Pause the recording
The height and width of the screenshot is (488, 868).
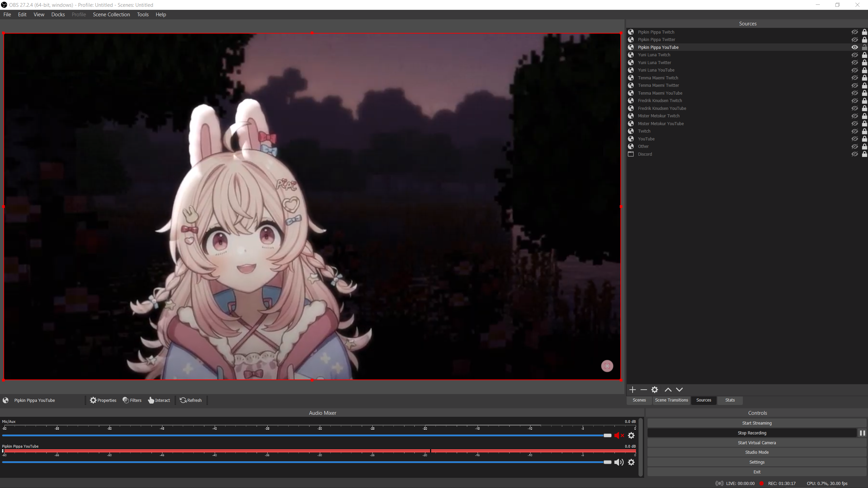click(x=862, y=433)
